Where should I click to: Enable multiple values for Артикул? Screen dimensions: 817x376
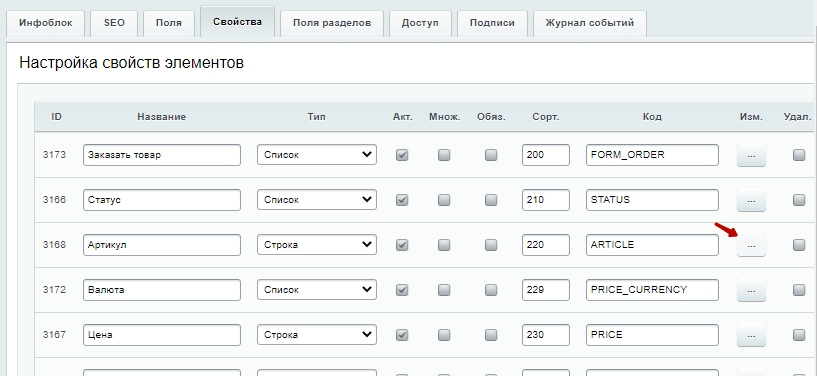point(444,245)
